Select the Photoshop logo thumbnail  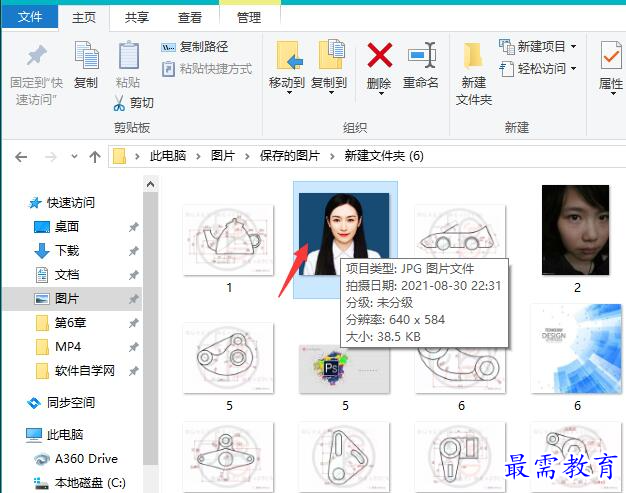[344, 369]
